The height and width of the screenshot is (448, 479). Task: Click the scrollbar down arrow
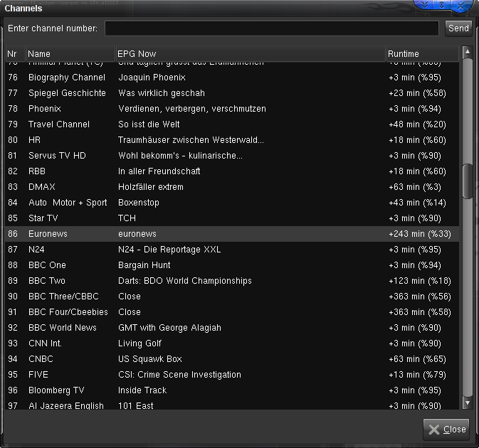tap(467, 402)
